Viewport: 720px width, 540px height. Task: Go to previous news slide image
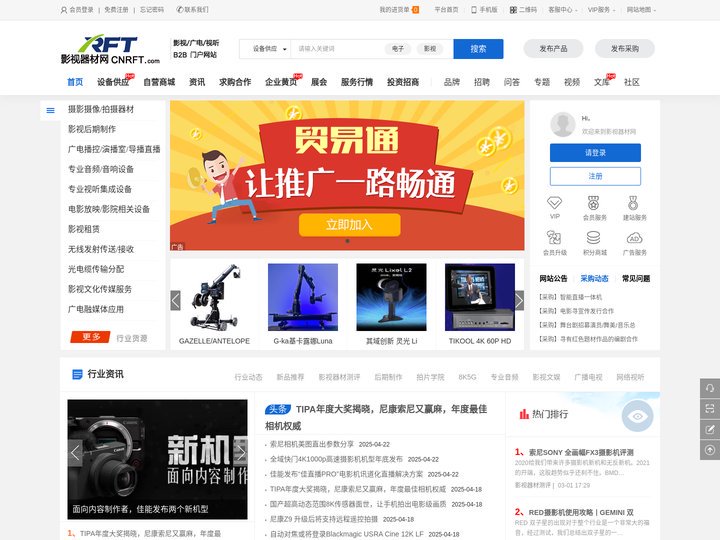75,453
